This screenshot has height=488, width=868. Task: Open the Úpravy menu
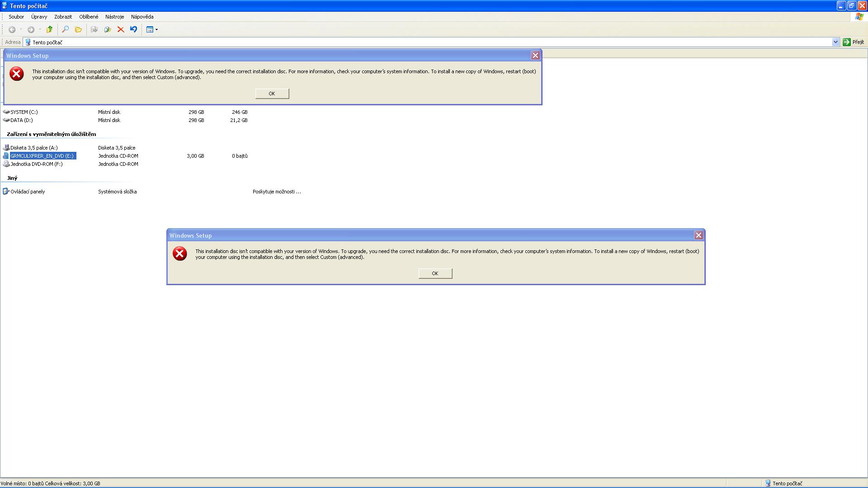(x=39, y=17)
